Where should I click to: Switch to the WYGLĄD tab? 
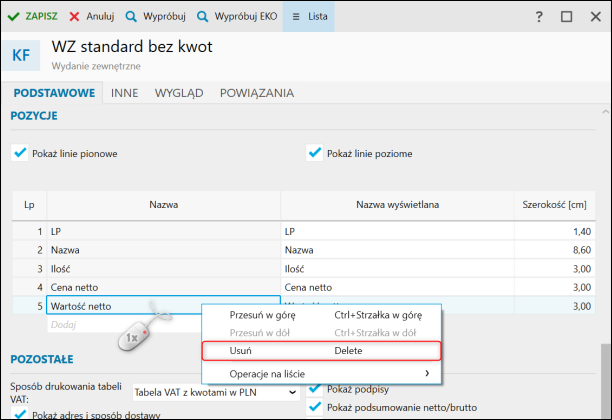pyautogui.click(x=179, y=93)
